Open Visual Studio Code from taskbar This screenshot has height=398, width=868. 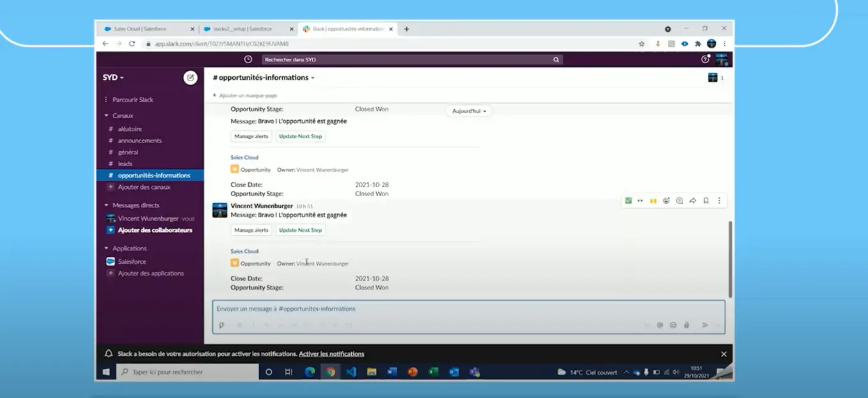coord(351,372)
